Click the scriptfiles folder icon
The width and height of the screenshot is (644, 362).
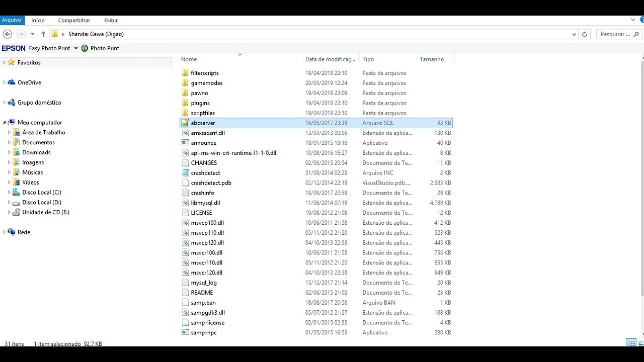click(185, 113)
